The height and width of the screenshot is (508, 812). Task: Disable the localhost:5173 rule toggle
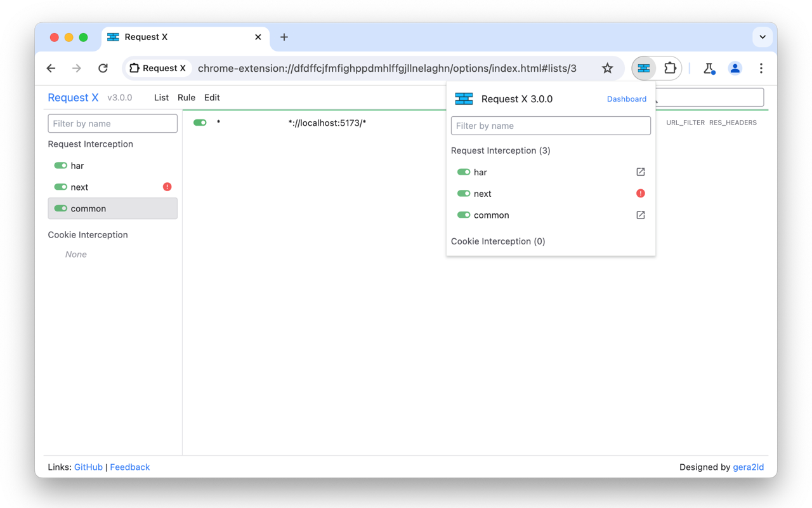pyautogui.click(x=200, y=123)
